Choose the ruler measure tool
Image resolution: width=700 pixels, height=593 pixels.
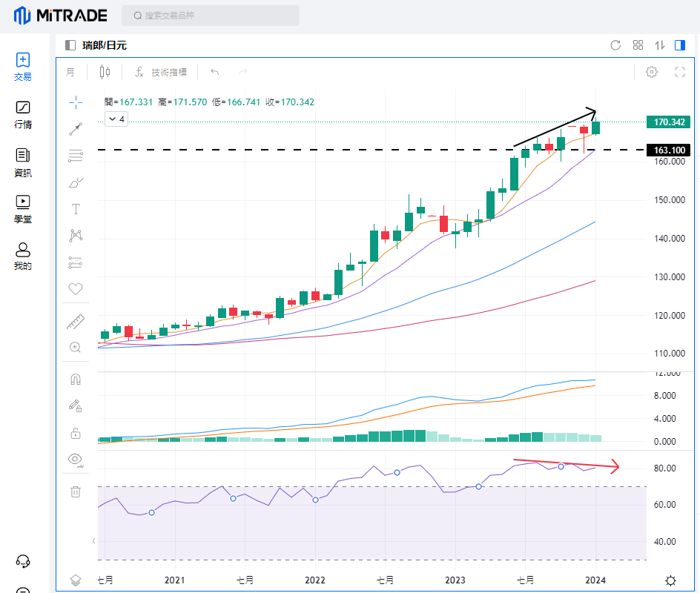click(76, 322)
